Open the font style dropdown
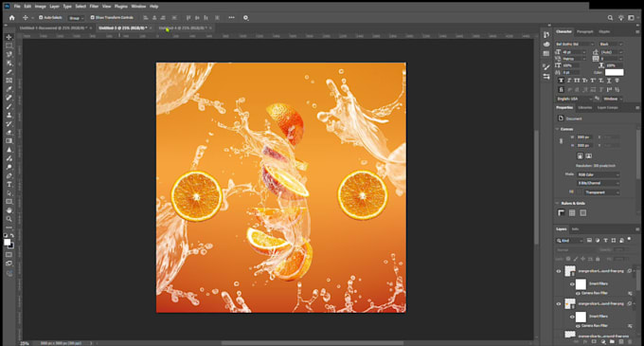Image resolution: width=644 pixels, height=346 pixels. [x=611, y=44]
